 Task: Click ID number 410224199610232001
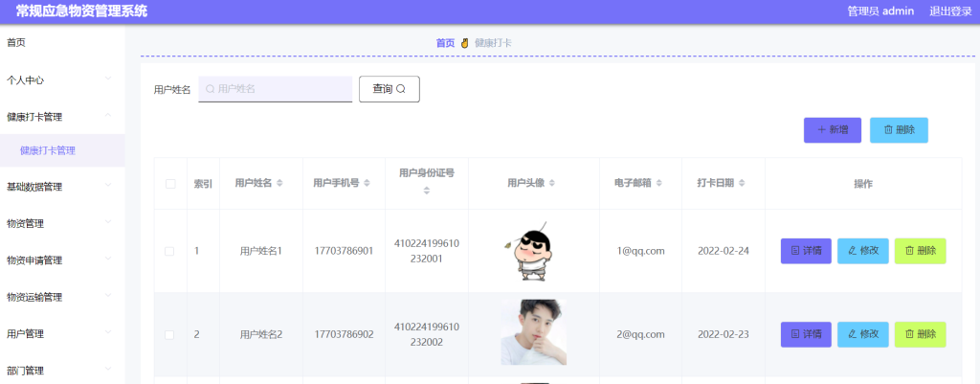coord(427,250)
